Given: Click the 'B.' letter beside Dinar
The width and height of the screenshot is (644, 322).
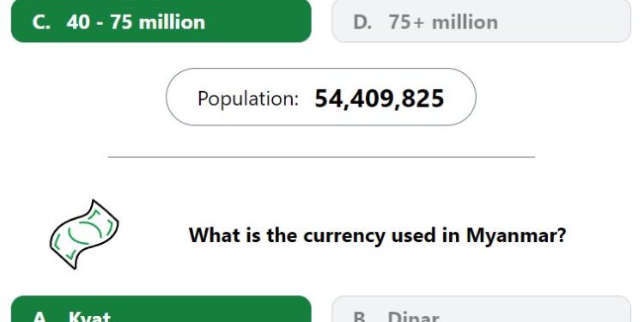Looking at the screenshot, I should point(361,317).
